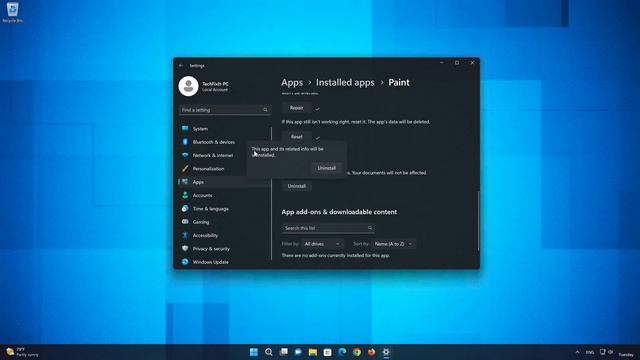This screenshot has height=360, width=640.
Task: Open Task View on the taskbar
Action: click(283, 352)
